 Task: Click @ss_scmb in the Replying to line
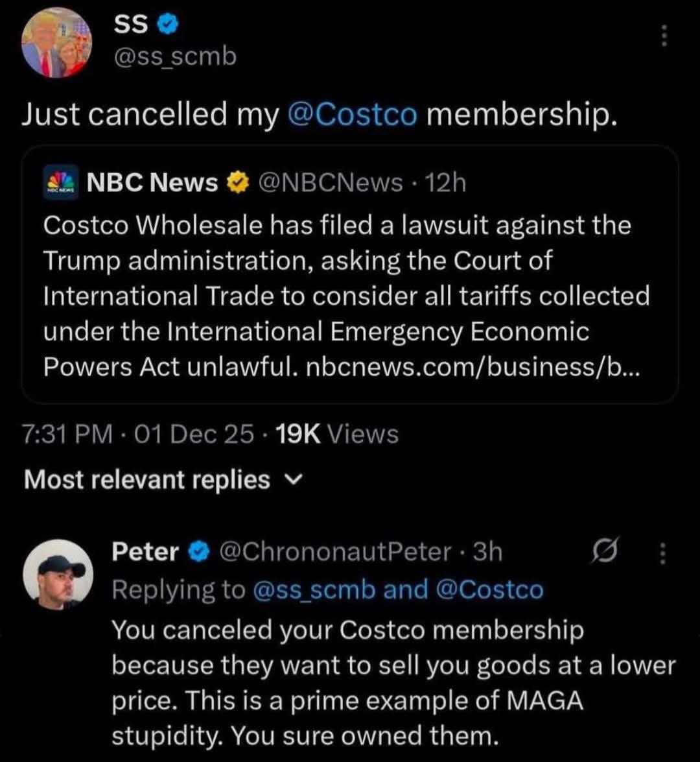coord(315,590)
